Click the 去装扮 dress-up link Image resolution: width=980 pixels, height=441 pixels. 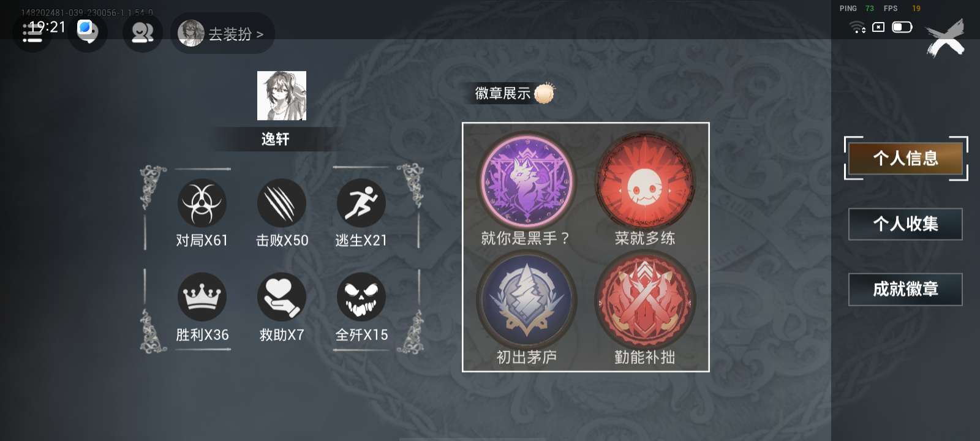coord(222,33)
